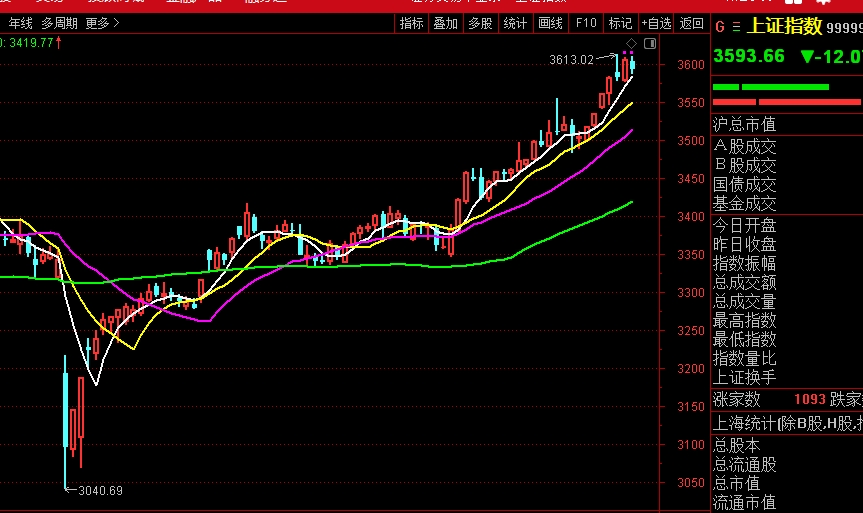The width and height of the screenshot is (863, 513).
Task: Click the 叠加 overlay button
Action: click(x=446, y=23)
